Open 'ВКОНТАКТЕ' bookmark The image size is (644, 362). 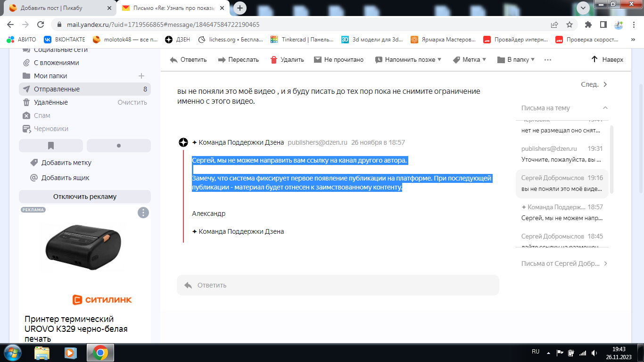[x=65, y=40]
